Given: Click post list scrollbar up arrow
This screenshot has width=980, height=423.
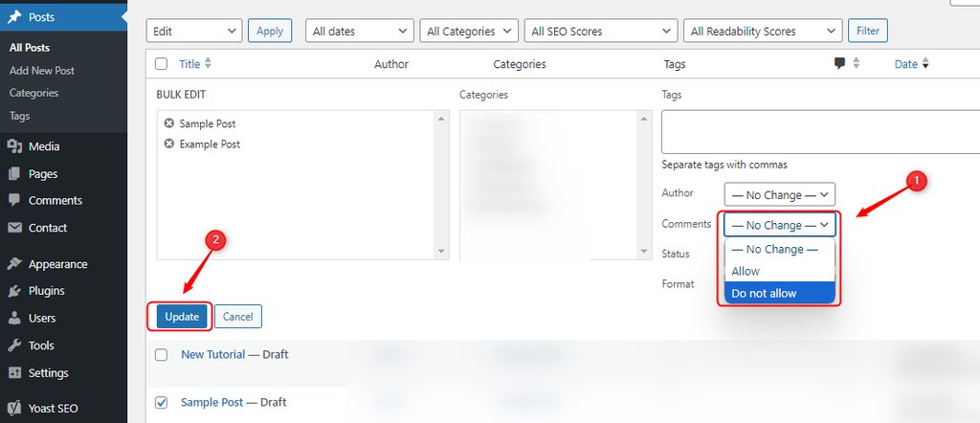Looking at the screenshot, I should tap(442, 119).
